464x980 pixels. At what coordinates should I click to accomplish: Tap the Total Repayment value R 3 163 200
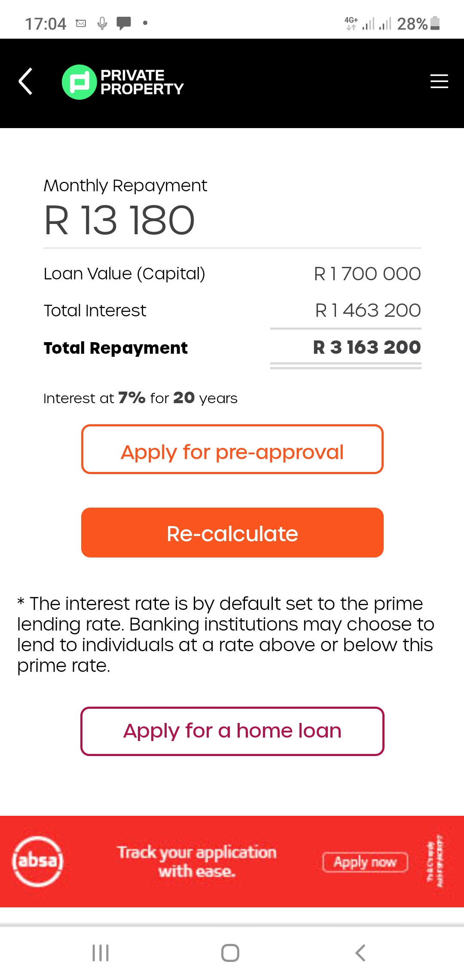(367, 347)
